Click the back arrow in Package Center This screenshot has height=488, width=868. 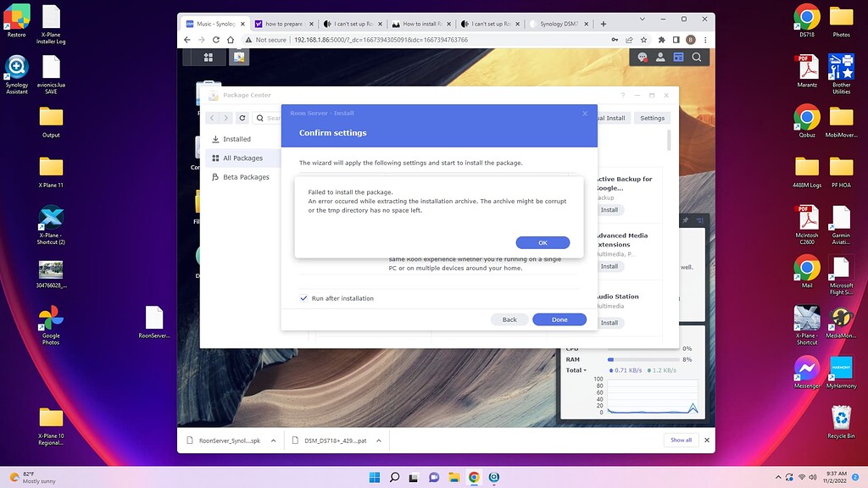[x=211, y=119]
